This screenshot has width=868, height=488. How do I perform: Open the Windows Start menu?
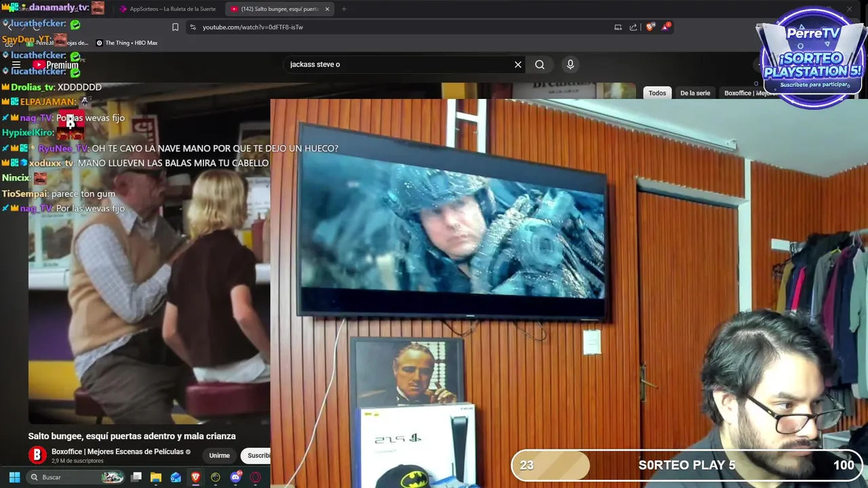14,477
